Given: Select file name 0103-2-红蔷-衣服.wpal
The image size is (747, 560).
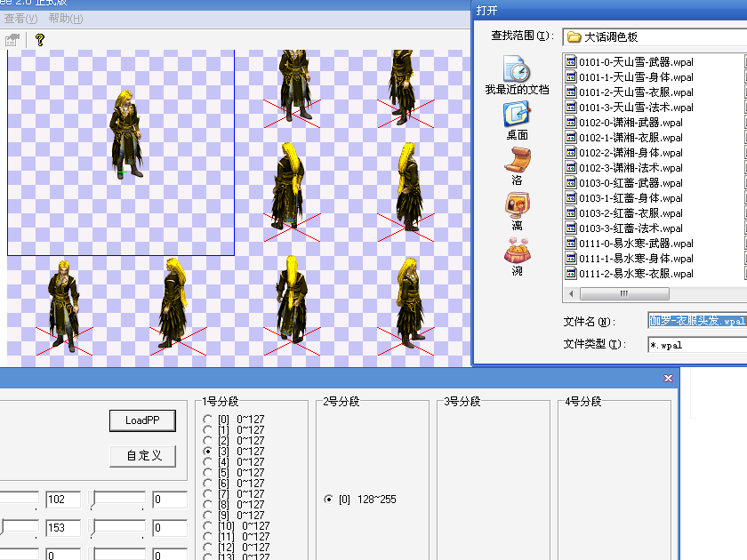Looking at the screenshot, I should [x=631, y=212].
